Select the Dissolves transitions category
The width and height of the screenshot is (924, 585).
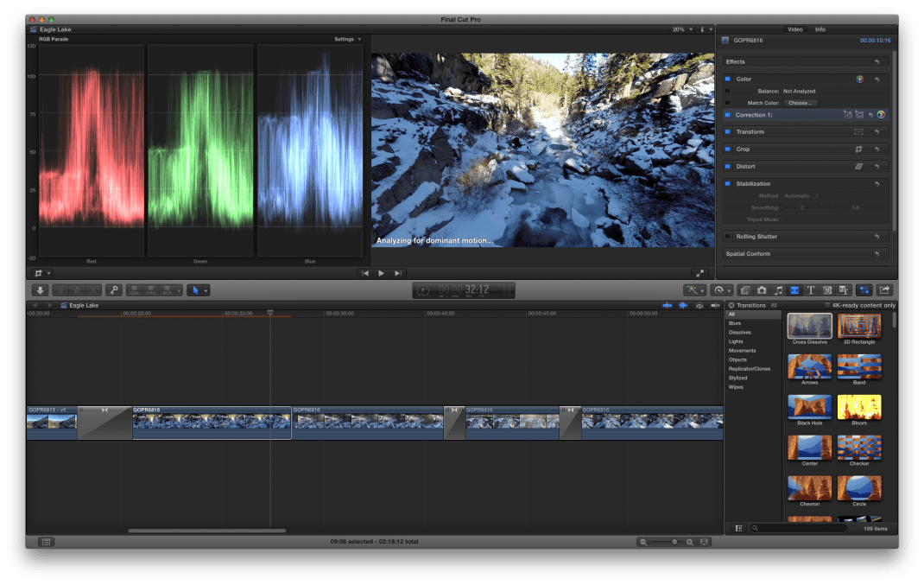(739, 333)
